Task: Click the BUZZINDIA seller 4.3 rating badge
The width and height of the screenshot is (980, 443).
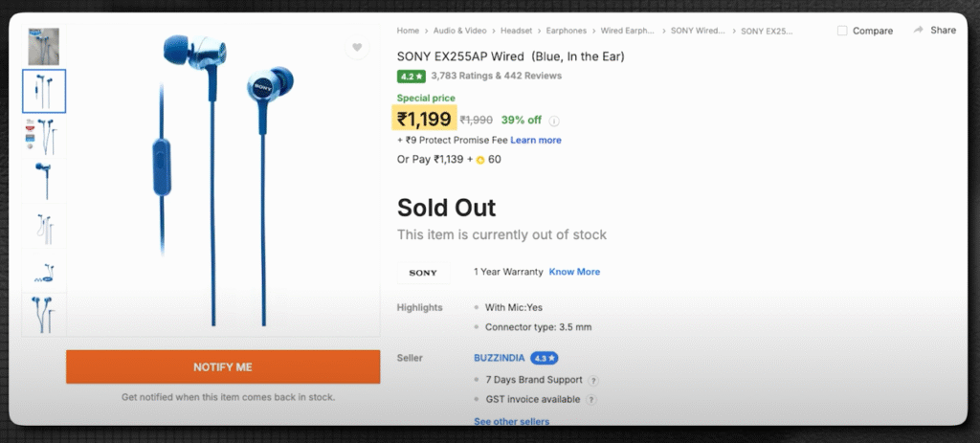Action: click(x=545, y=358)
